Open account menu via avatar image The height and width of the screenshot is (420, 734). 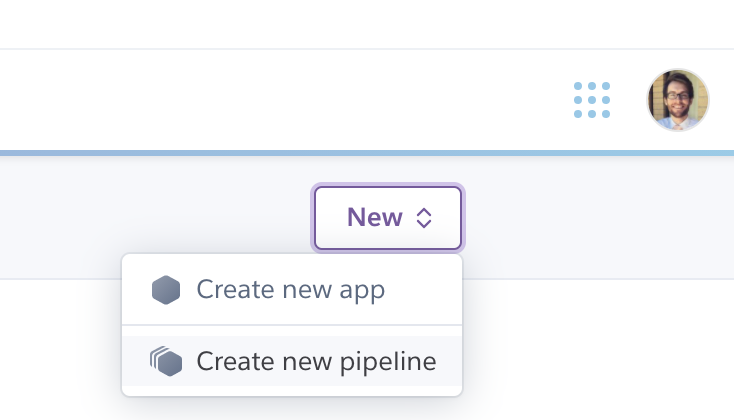[678, 100]
